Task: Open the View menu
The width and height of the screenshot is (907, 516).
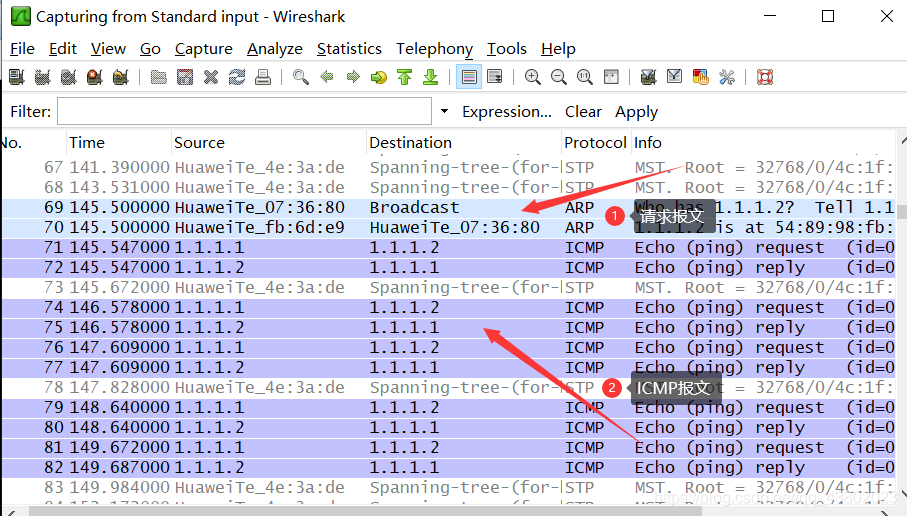Action: tap(108, 49)
